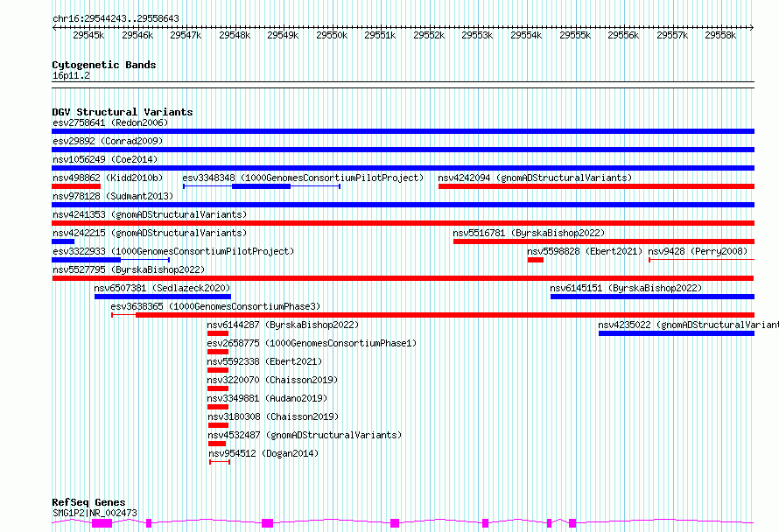This screenshot has width=779, height=532.
Task: Click the 29554k ruler tick label
Action: pos(526,35)
